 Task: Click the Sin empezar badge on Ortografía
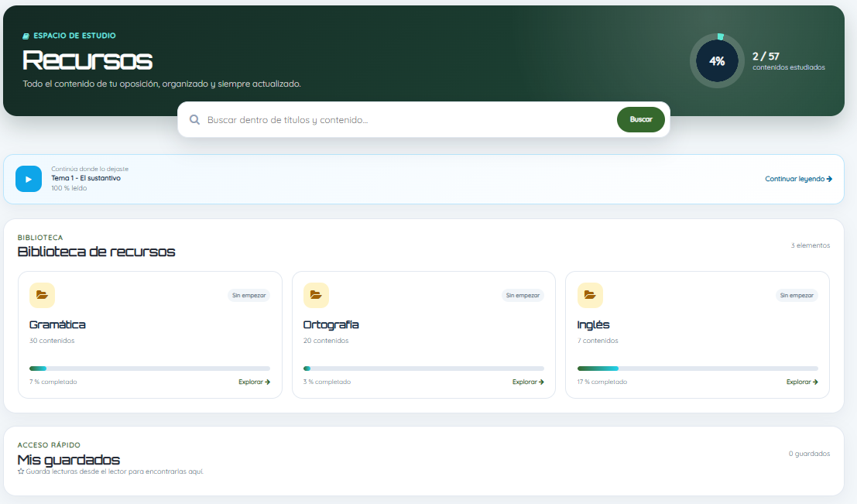tap(523, 295)
